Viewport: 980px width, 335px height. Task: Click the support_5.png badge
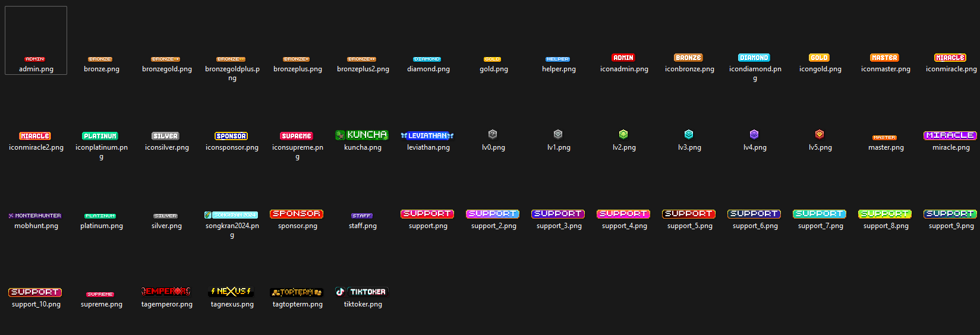(689, 214)
